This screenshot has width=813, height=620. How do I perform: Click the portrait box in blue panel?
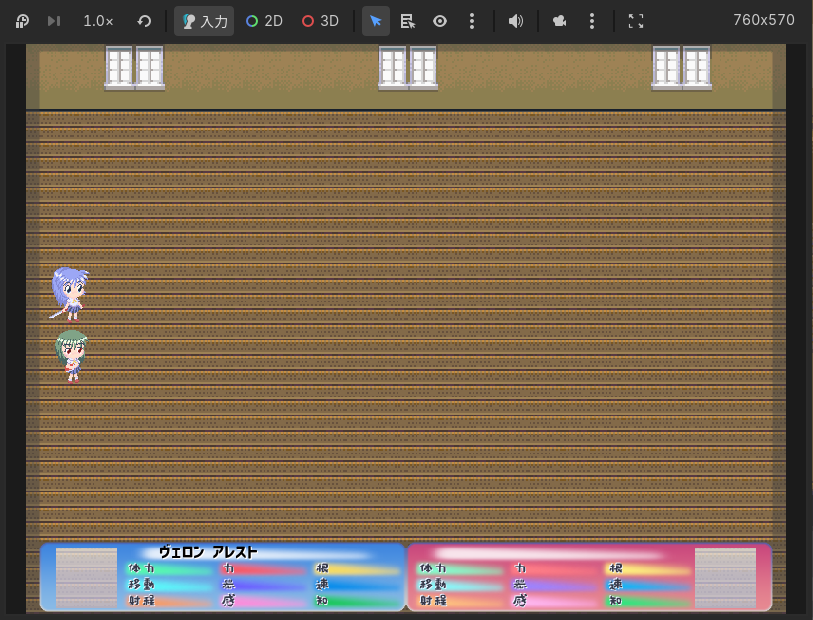(x=86, y=578)
